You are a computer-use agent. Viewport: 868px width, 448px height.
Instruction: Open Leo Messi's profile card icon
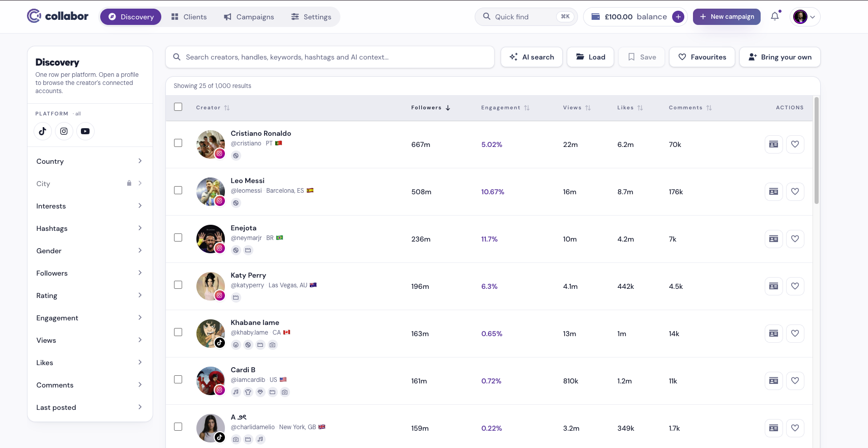pyautogui.click(x=774, y=192)
